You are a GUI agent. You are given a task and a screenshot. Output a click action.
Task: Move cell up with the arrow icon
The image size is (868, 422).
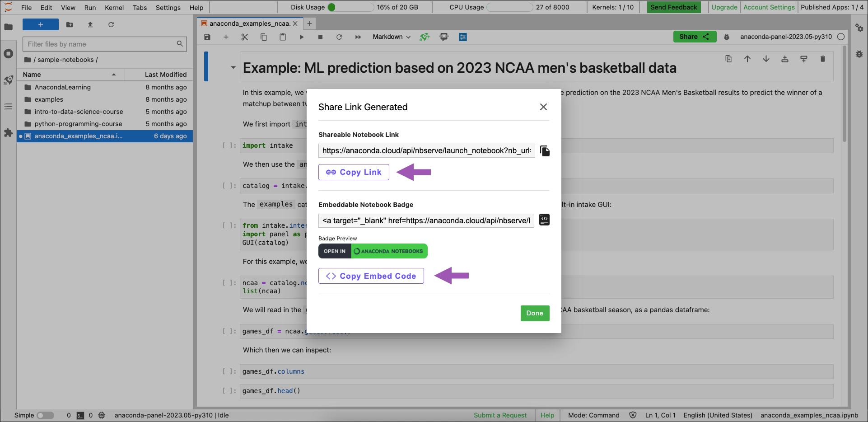tap(747, 59)
